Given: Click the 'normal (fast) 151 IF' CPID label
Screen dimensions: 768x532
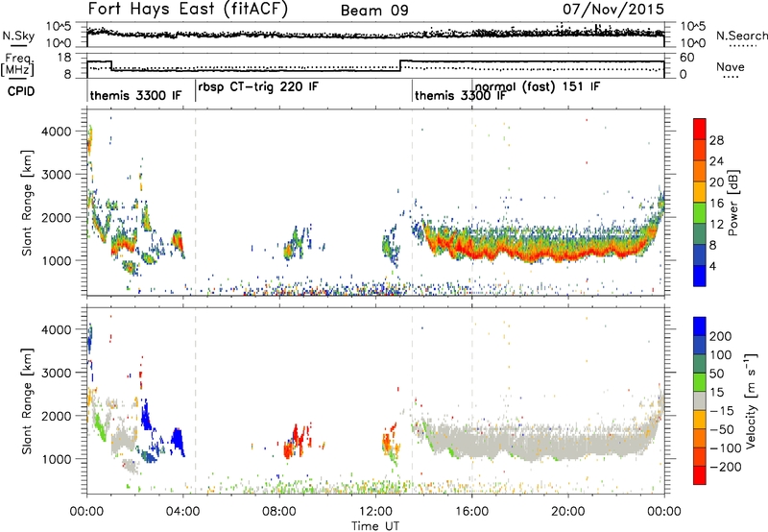Looking at the screenshot, I should click(538, 87).
